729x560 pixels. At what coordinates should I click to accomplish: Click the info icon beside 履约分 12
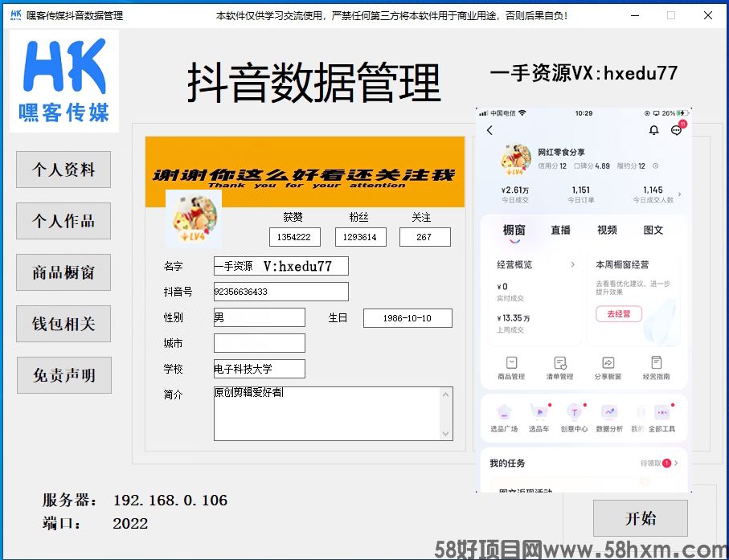tap(656, 166)
